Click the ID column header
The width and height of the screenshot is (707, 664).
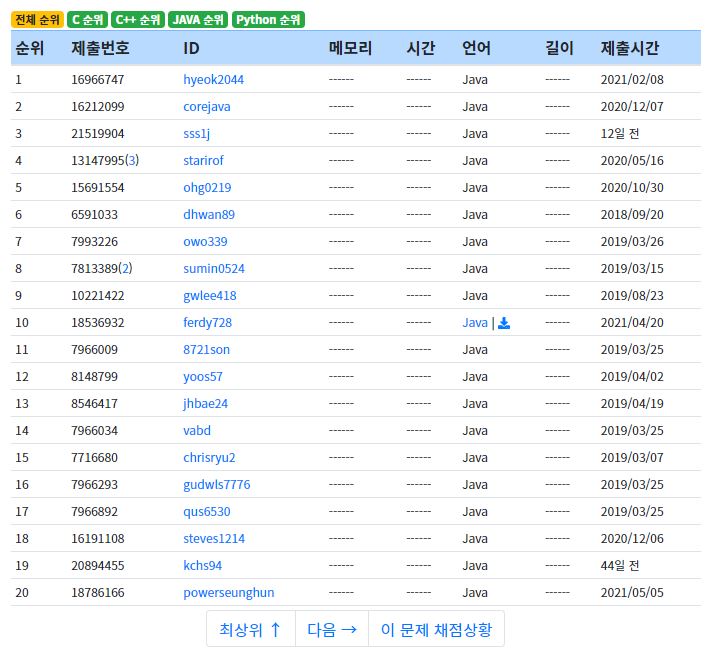point(191,48)
